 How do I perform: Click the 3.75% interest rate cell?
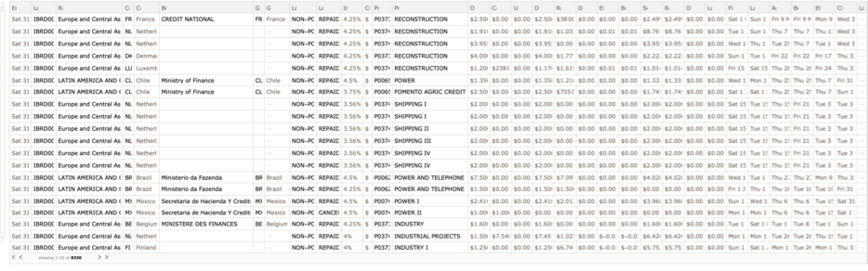coord(352,92)
